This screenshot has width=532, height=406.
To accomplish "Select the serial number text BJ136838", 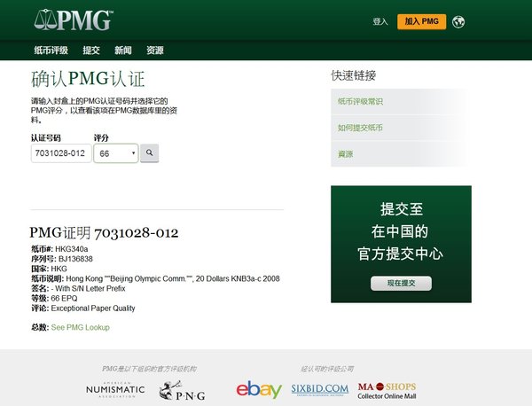I will point(75,259).
